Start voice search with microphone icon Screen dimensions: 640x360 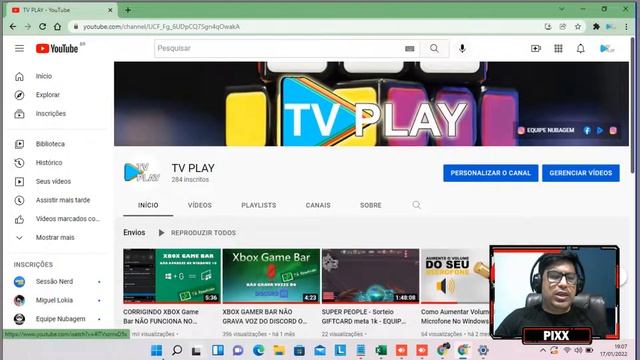click(462, 49)
